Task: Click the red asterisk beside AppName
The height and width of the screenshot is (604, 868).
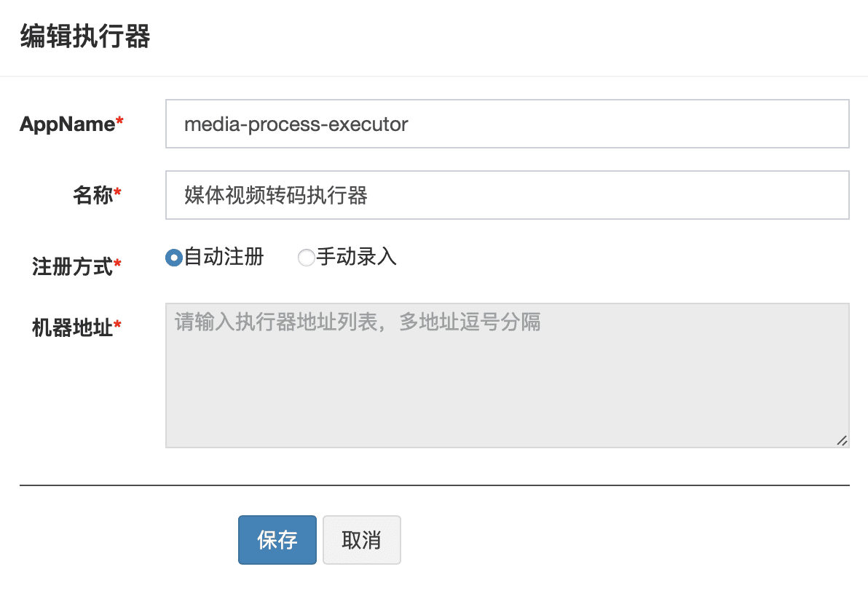Action: [119, 123]
